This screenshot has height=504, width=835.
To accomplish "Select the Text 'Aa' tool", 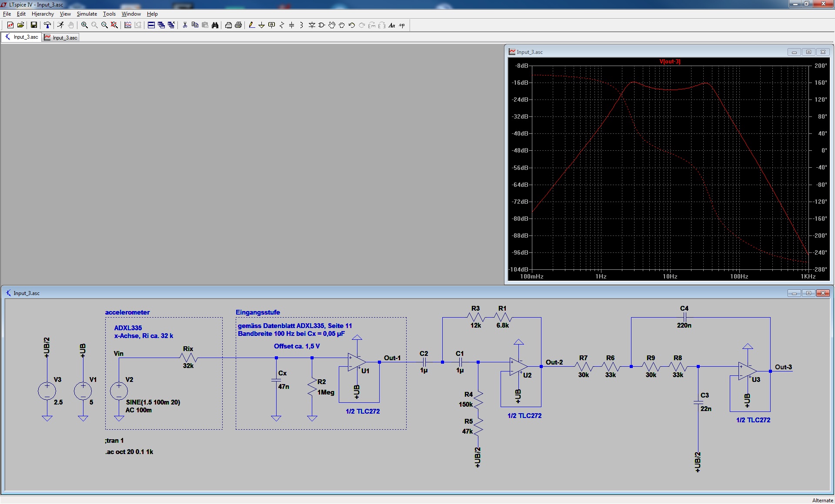I will point(392,25).
